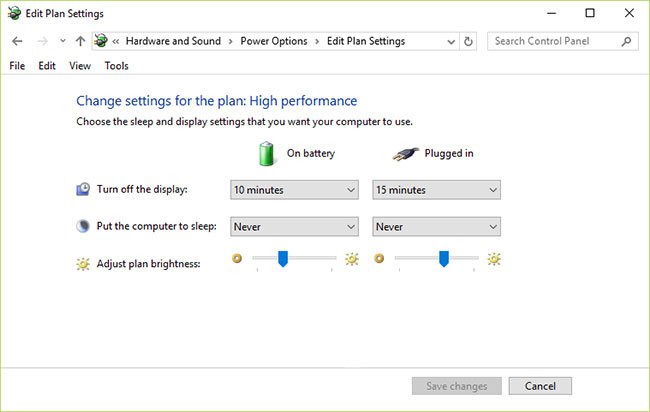The image size is (650, 412).
Task: Click the Cancel button
Action: [x=540, y=386]
